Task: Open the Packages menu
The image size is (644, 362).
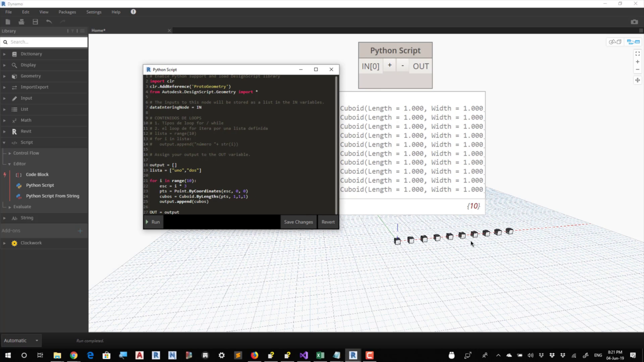Action: click(x=67, y=12)
